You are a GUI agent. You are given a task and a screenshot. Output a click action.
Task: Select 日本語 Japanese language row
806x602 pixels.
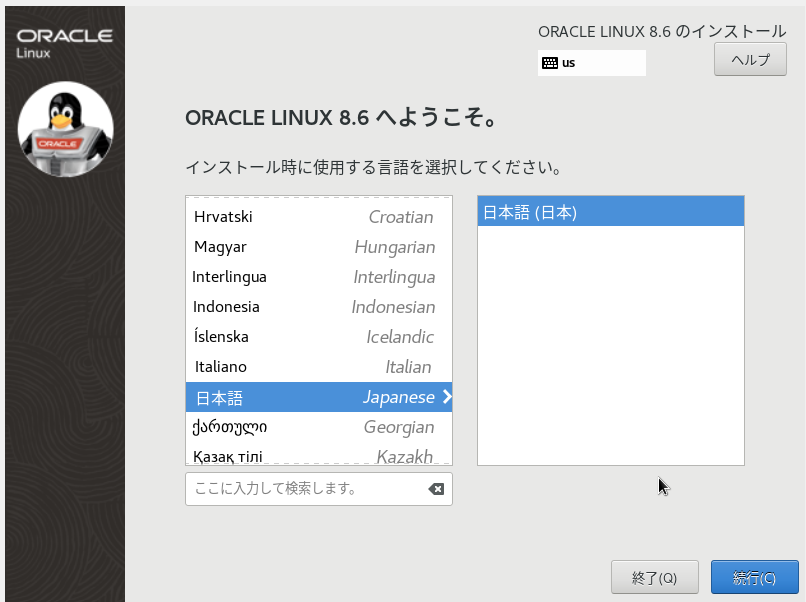[x=319, y=397]
